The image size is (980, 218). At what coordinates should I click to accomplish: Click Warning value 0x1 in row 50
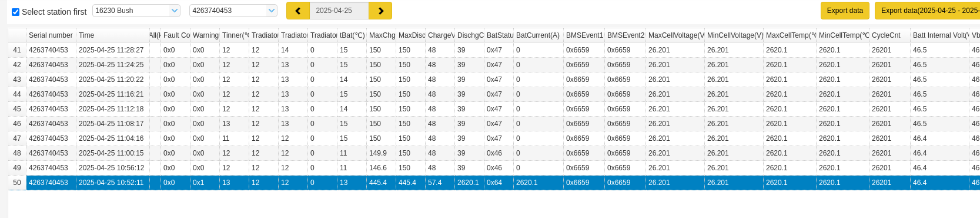(205, 183)
